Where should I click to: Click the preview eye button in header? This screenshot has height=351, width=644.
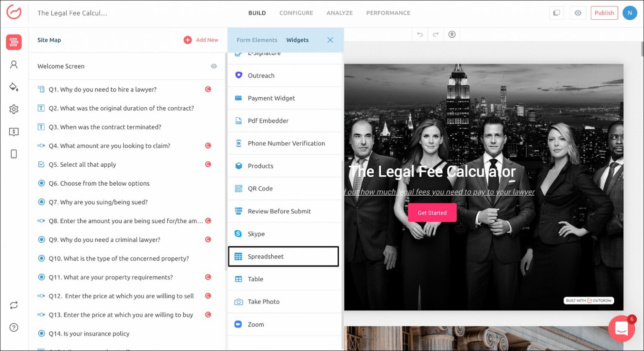tap(578, 13)
